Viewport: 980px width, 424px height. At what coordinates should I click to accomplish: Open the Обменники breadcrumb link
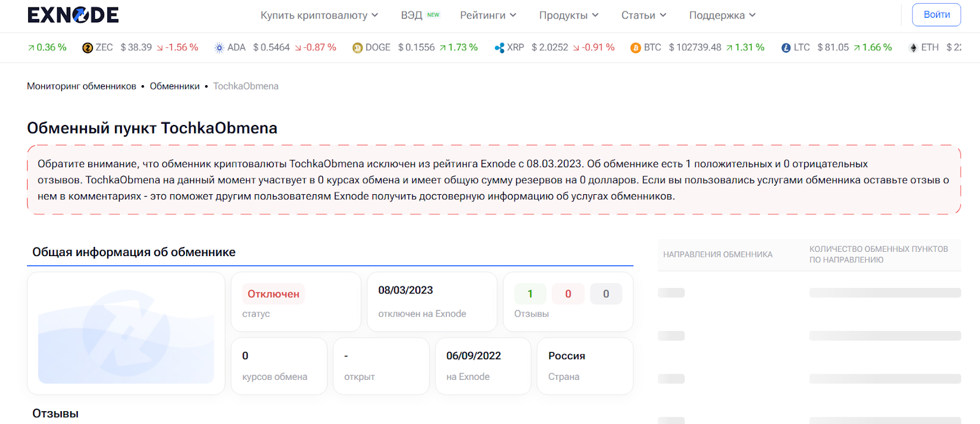pos(175,86)
